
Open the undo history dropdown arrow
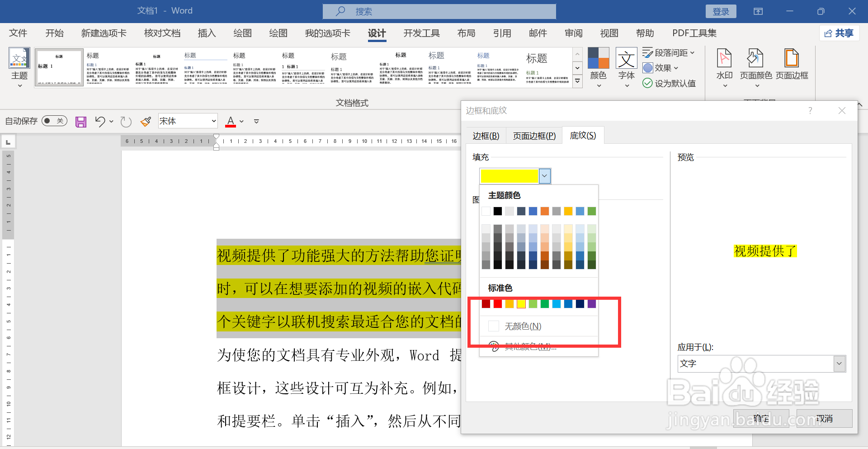pyautogui.click(x=111, y=121)
